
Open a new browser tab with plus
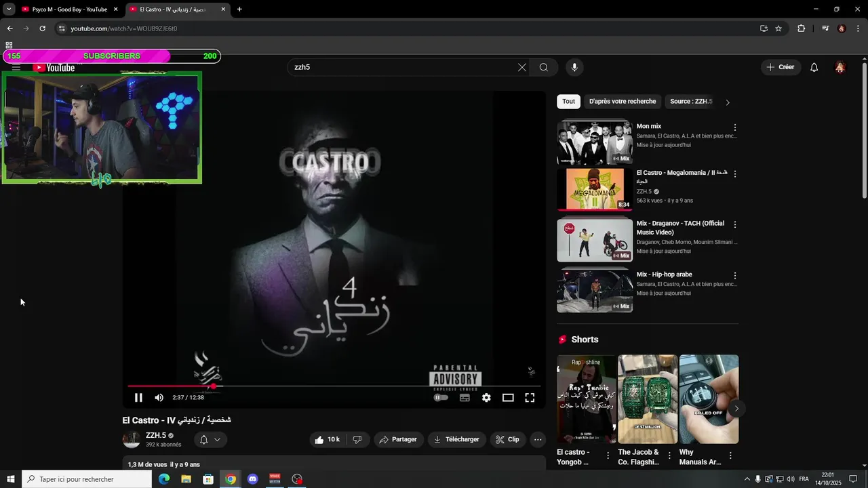click(239, 9)
